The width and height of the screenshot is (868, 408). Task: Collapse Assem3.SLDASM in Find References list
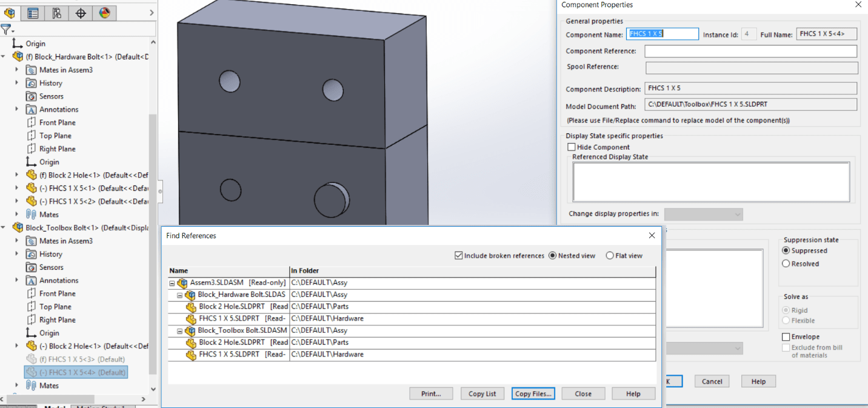pos(172,283)
